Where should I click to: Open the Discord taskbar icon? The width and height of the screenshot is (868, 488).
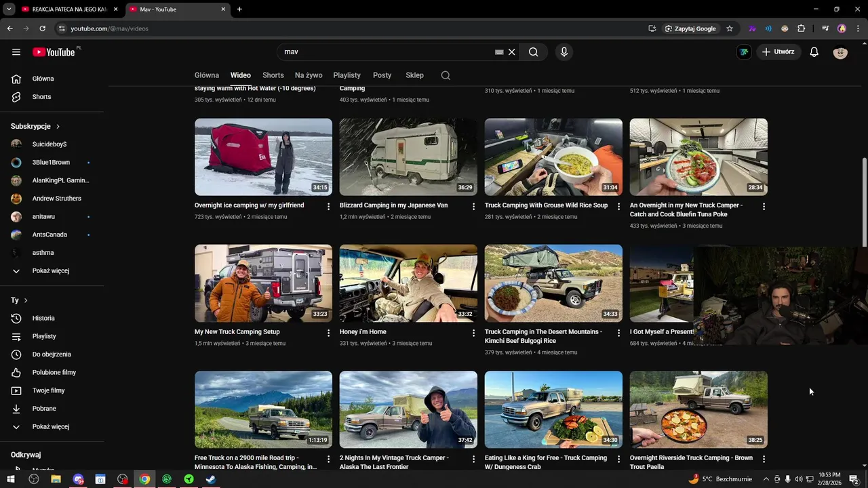tap(78, 479)
